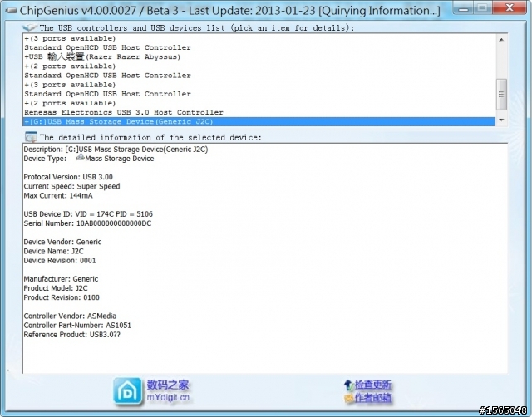Click the Manufacturer: Generic line
Viewport: 532px width, 417px height.
61,279
